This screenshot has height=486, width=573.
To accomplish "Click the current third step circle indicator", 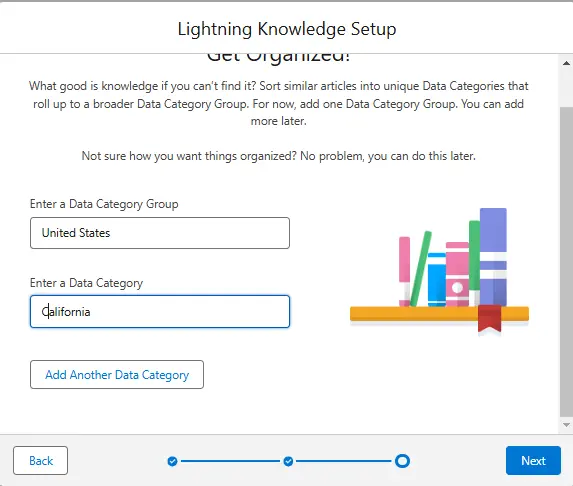I will coord(402,461).
